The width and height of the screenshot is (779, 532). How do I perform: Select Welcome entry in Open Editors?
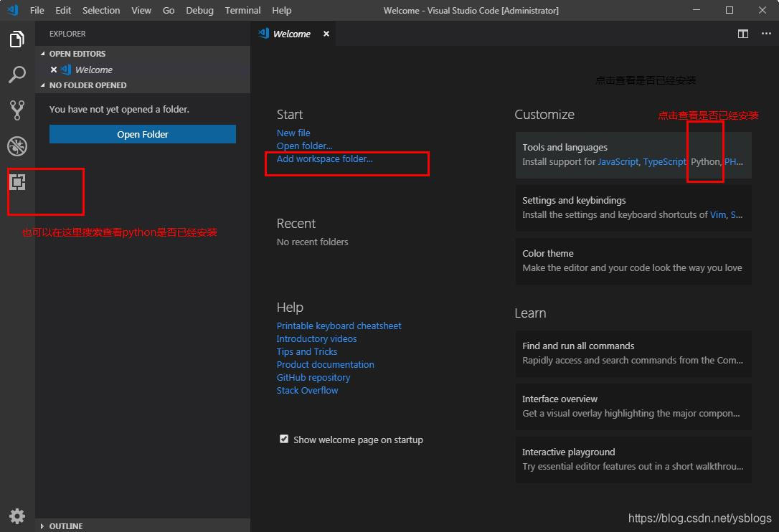[x=143, y=70]
